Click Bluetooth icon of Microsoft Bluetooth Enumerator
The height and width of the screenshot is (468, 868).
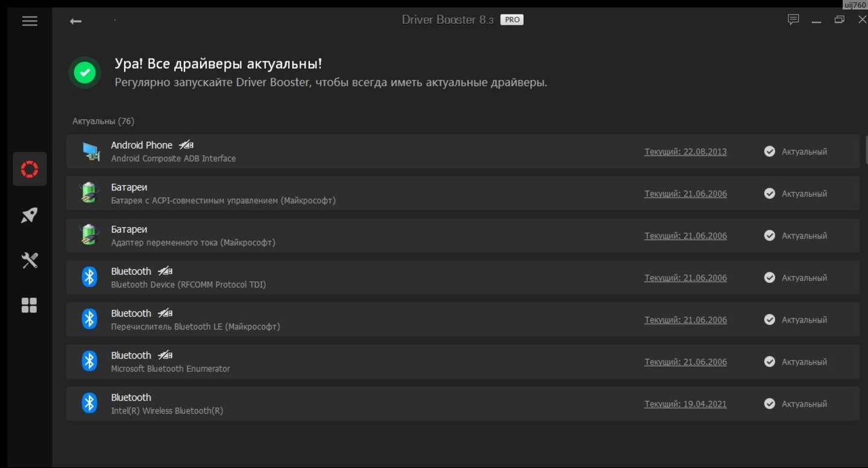[x=89, y=361]
